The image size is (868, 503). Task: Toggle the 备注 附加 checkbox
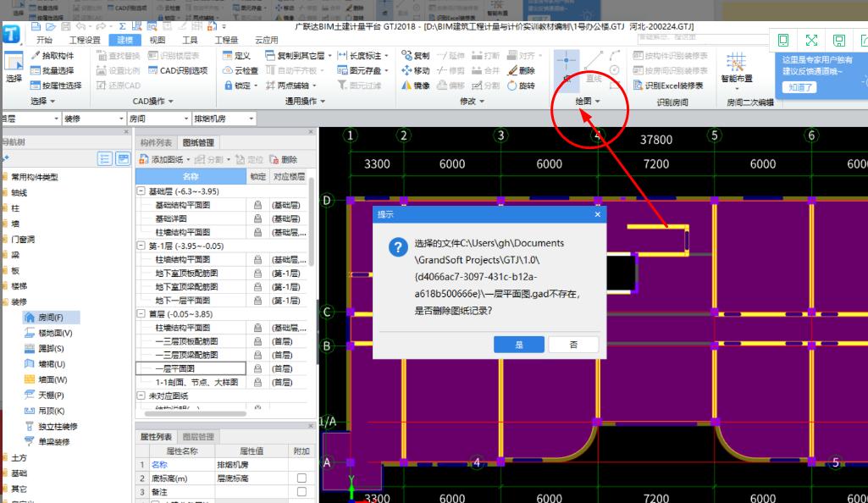[x=301, y=491]
